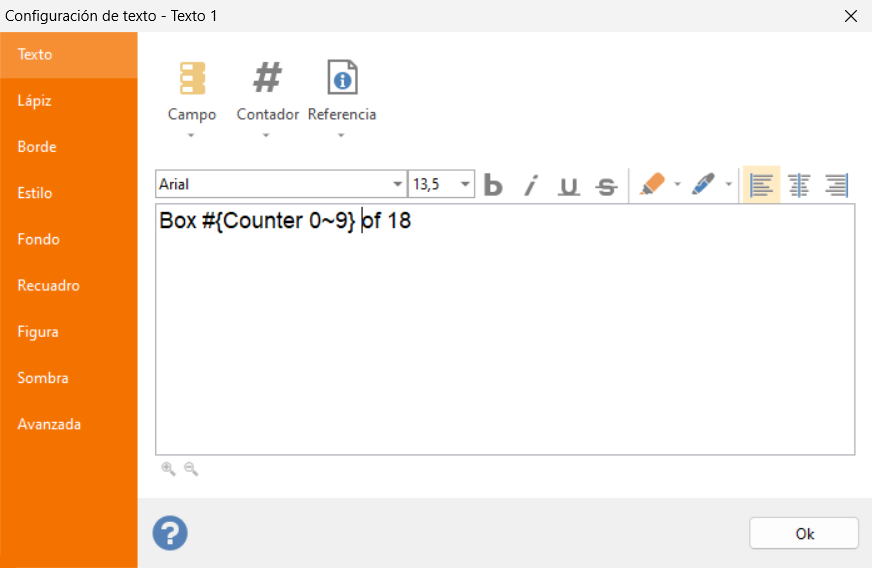Align text to the right
Viewport: 872px width, 568px height.
(836, 185)
